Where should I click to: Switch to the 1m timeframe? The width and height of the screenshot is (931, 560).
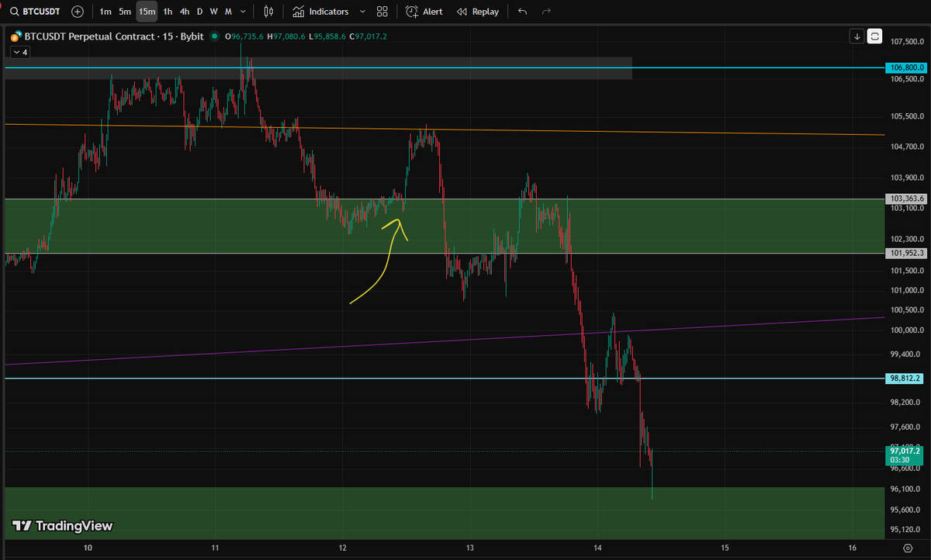[x=106, y=12]
